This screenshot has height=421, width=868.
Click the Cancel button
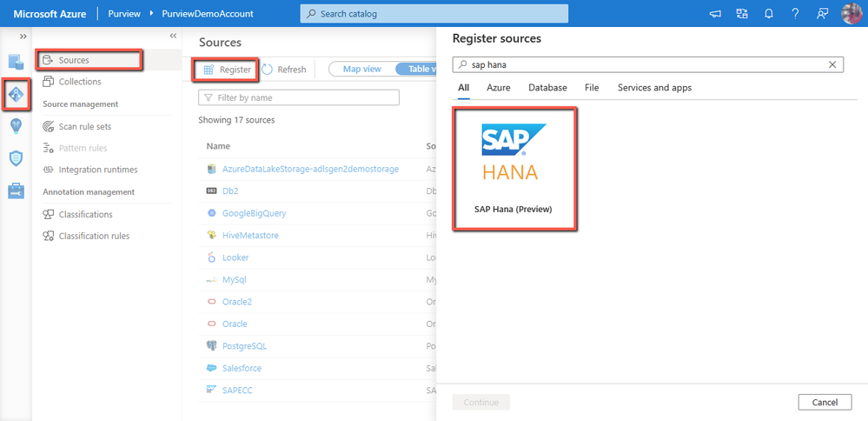[825, 403]
